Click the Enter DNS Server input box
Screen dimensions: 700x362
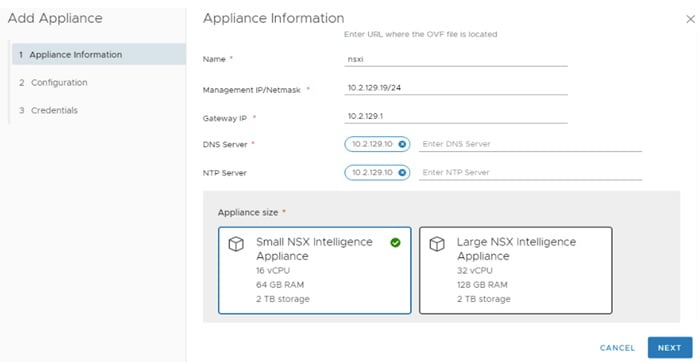coord(530,144)
